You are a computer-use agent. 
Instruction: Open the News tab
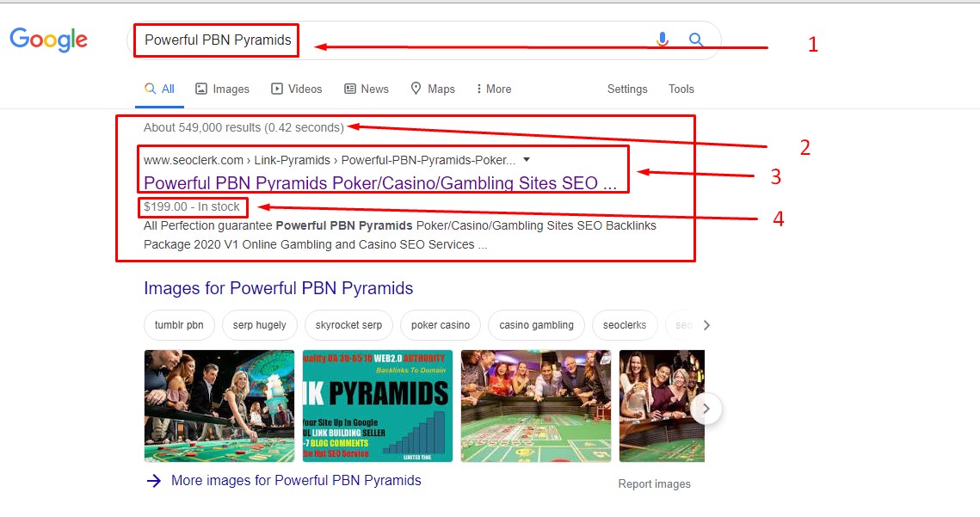coord(367,89)
